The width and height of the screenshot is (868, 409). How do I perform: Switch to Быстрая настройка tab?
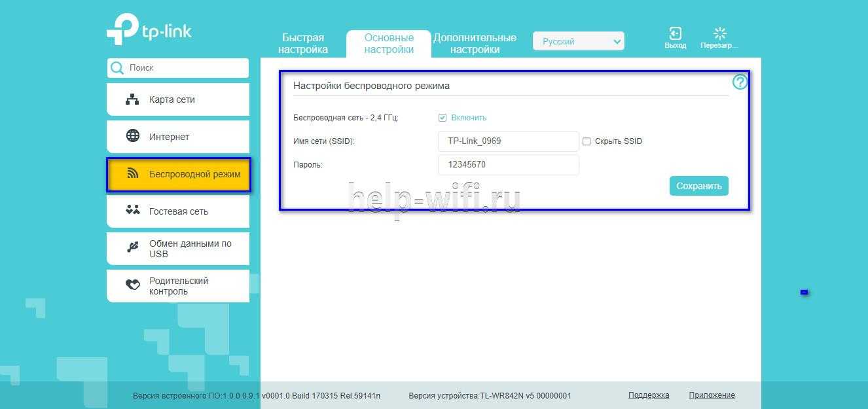coord(302,43)
